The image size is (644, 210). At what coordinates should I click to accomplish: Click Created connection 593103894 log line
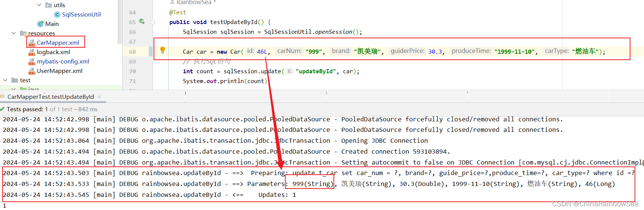(226, 151)
